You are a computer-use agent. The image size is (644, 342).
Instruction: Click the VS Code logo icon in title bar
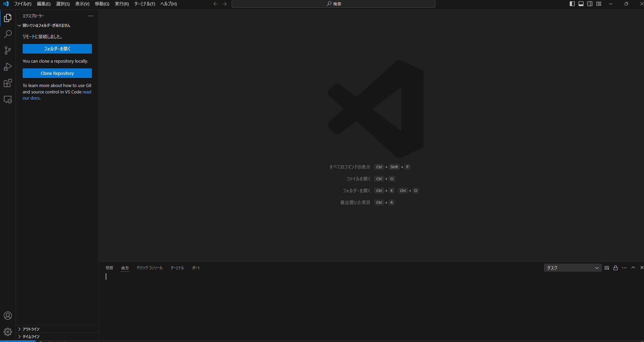pyautogui.click(x=6, y=4)
